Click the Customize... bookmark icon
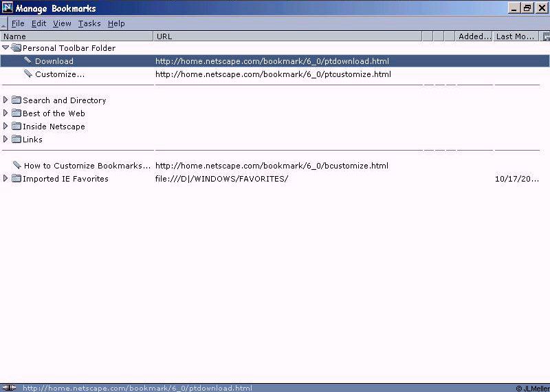Image resolution: width=550 pixels, height=392 pixels. (x=27, y=74)
